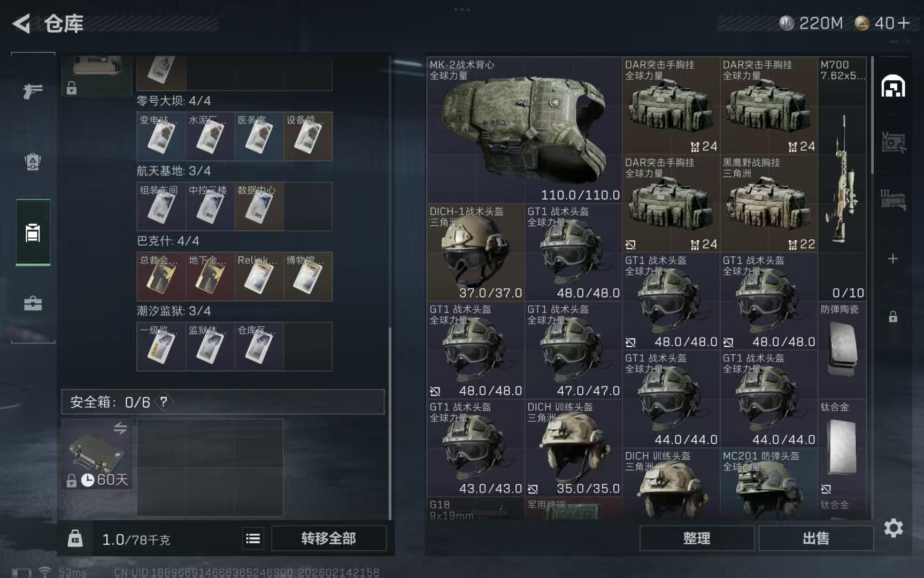This screenshot has width=924, height=578.
Task: Toggle the list view icon beside 转移全部
Action: 253,539
